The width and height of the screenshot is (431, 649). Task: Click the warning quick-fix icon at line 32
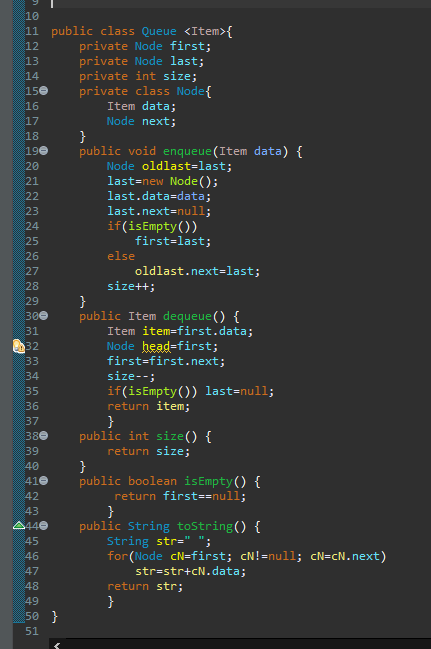[x=19, y=346]
